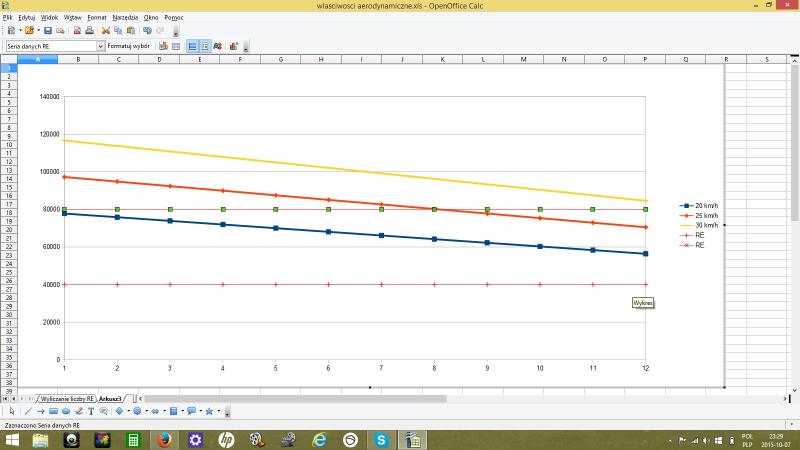
Task: Select the Text tool in drawing toolbar
Action: pos(91,411)
